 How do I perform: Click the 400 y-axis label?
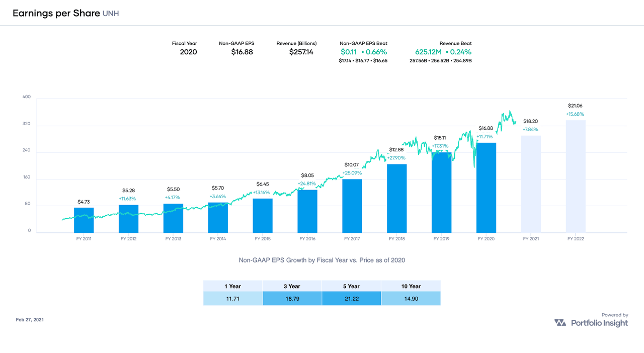(x=27, y=97)
